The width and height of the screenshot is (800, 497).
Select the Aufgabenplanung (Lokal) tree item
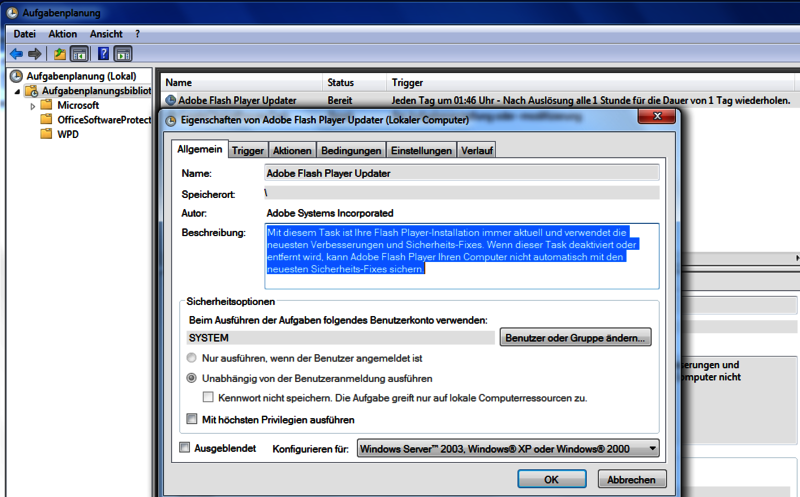tap(82, 76)
